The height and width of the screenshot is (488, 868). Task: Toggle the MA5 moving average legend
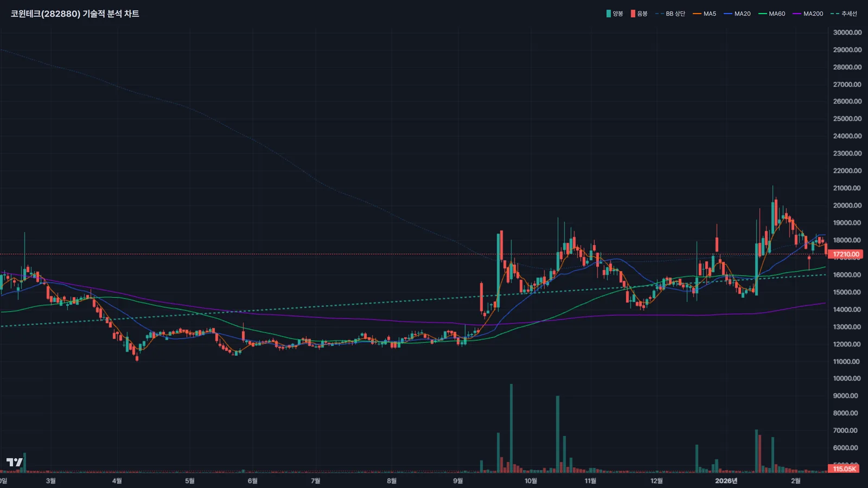pos(704,14)
